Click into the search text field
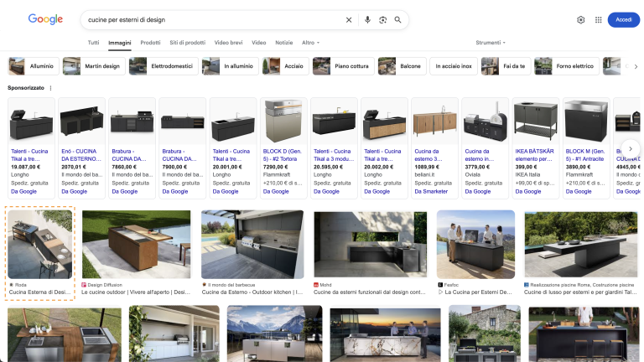Screen dimensions: 644x362 tap(210, 20)
